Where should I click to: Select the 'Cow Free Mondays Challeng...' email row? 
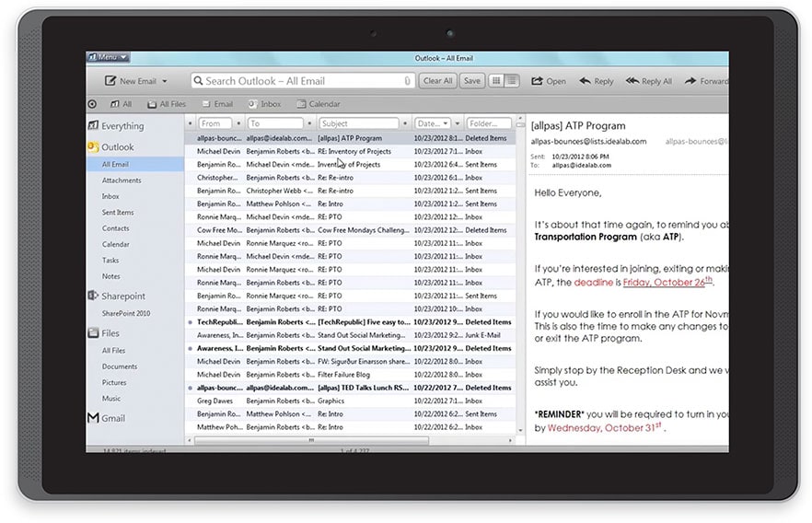pyautogui.click(x=350, y=230)
